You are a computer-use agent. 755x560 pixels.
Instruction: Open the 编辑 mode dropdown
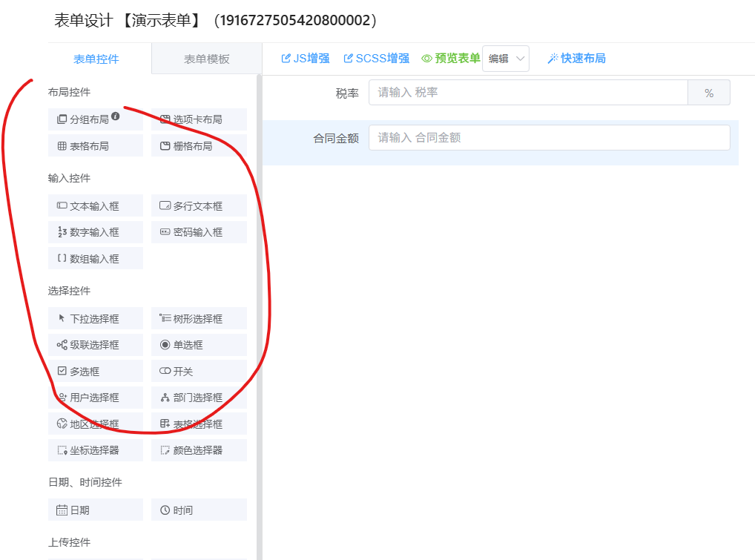[506, 59]
